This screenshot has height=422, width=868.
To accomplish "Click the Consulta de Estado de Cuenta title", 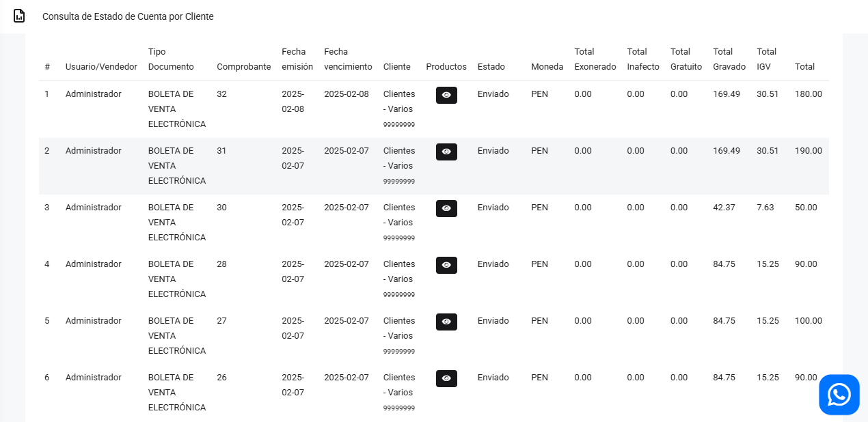I will (x=128, y=16).
